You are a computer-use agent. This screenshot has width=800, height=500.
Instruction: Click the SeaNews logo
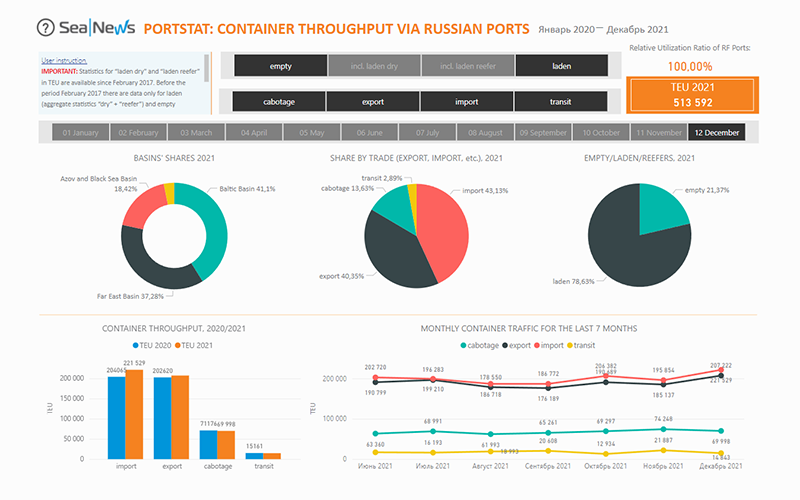pyautogui.click(x=96, y=28)
